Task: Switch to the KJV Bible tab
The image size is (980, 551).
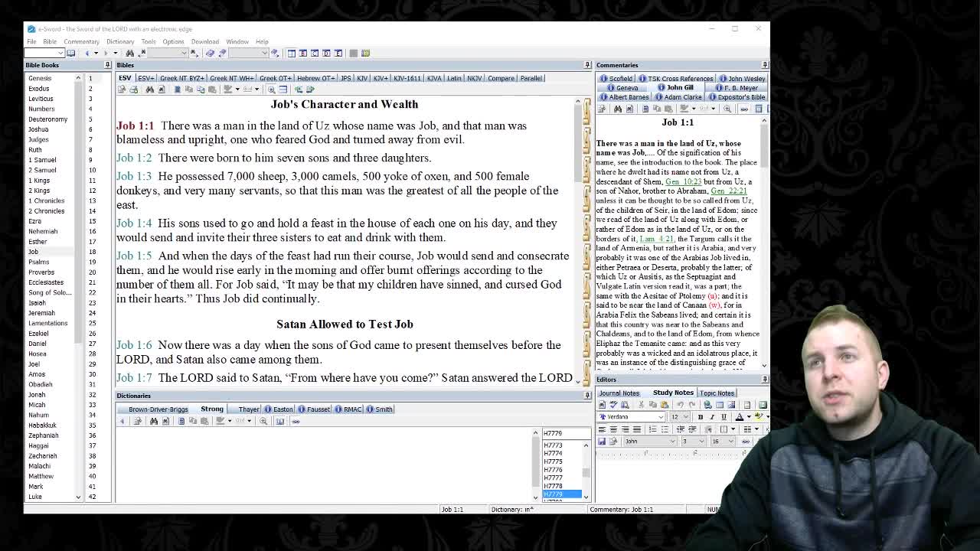Action: pyautogui.click(x=361, y=78)
